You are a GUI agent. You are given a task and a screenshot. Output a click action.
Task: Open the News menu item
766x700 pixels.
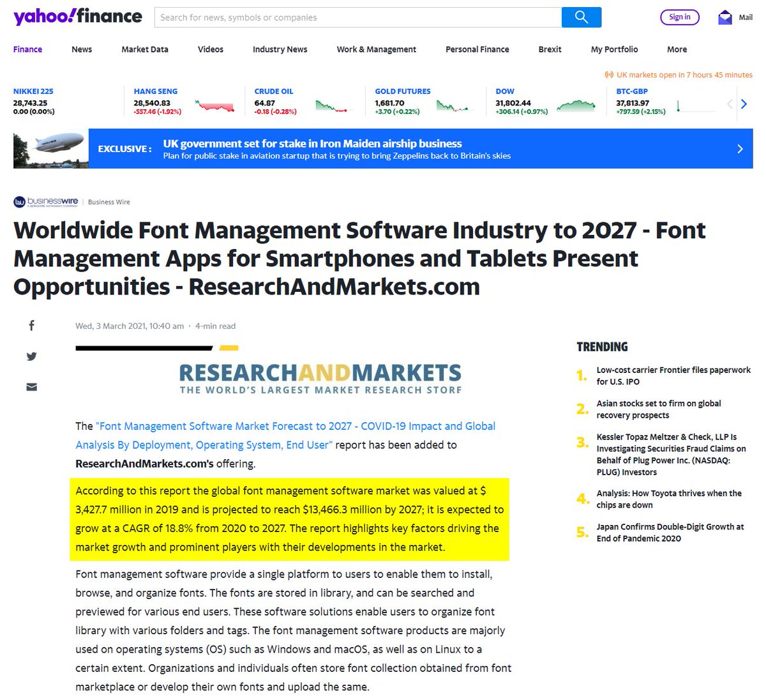click(82, 49)
